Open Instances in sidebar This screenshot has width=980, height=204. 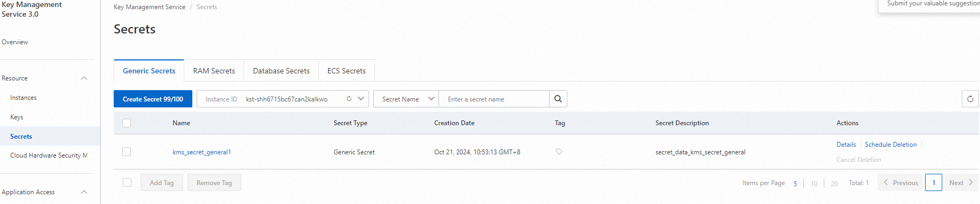(24, 98)
